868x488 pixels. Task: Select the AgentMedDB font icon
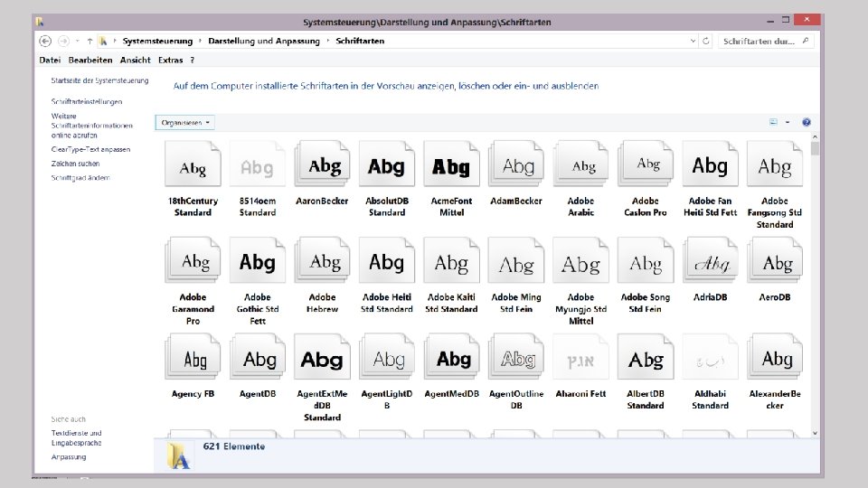point(452,357)
